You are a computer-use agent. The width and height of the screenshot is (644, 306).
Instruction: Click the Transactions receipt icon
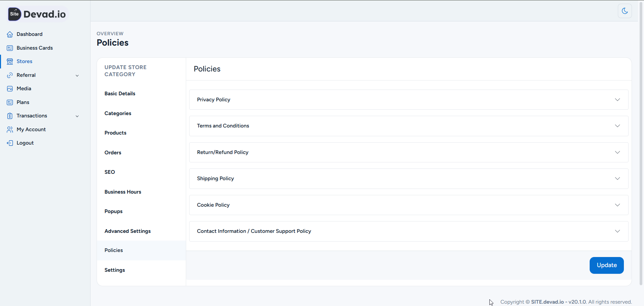[10, 116]
